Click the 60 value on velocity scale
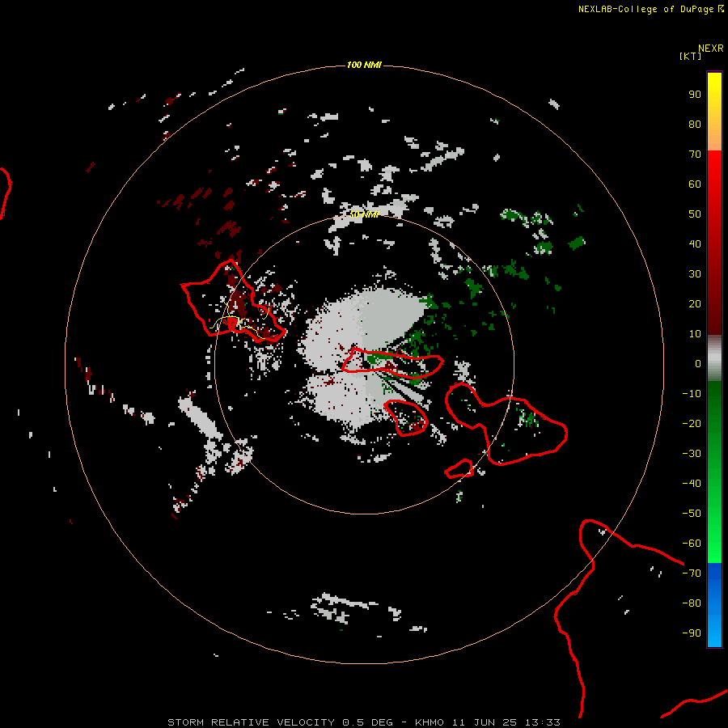The height and width of the screenshot is (728, 728). point(695,184)
